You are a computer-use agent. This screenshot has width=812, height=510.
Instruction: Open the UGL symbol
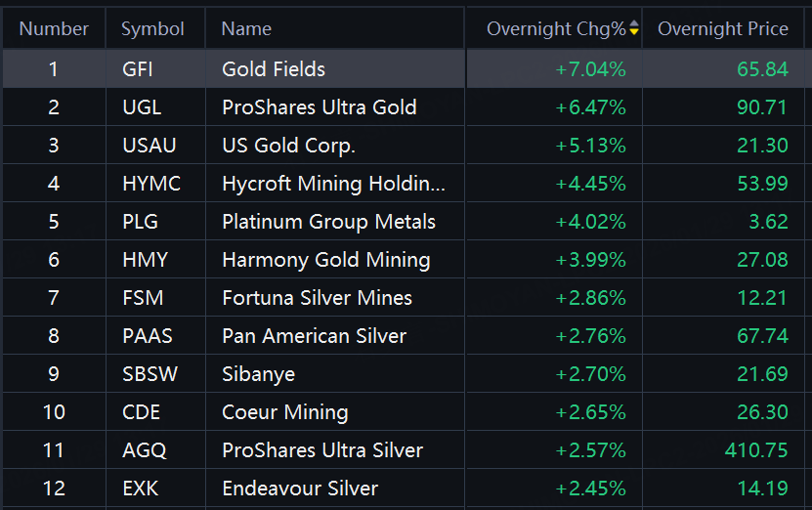[143, 107]
